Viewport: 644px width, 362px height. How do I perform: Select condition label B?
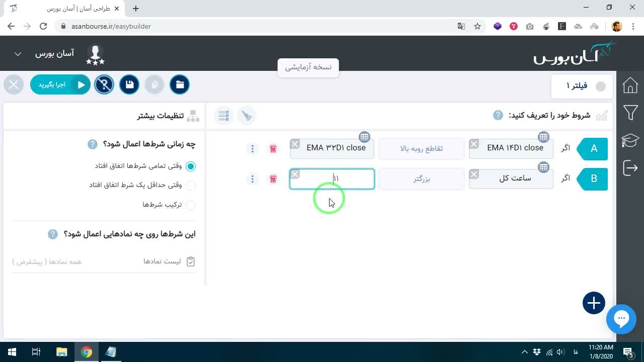593,179
